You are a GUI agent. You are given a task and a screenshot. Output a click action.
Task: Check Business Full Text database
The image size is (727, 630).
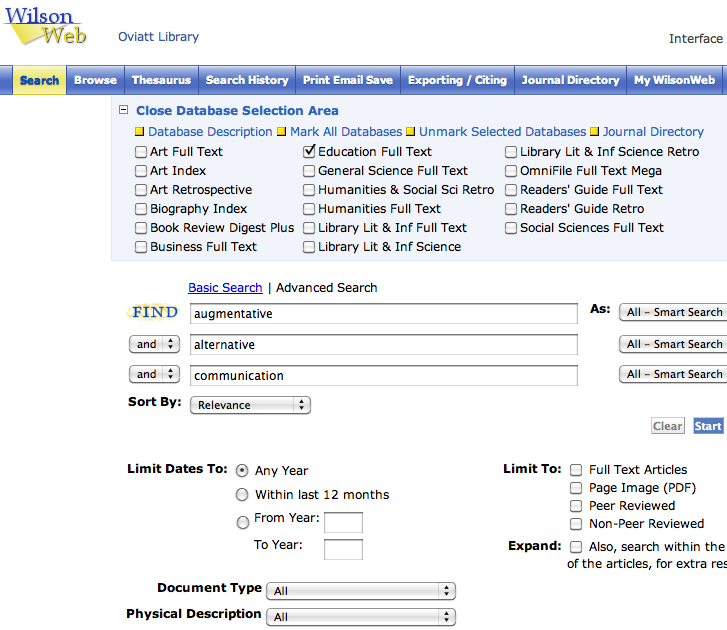(140, 247)
